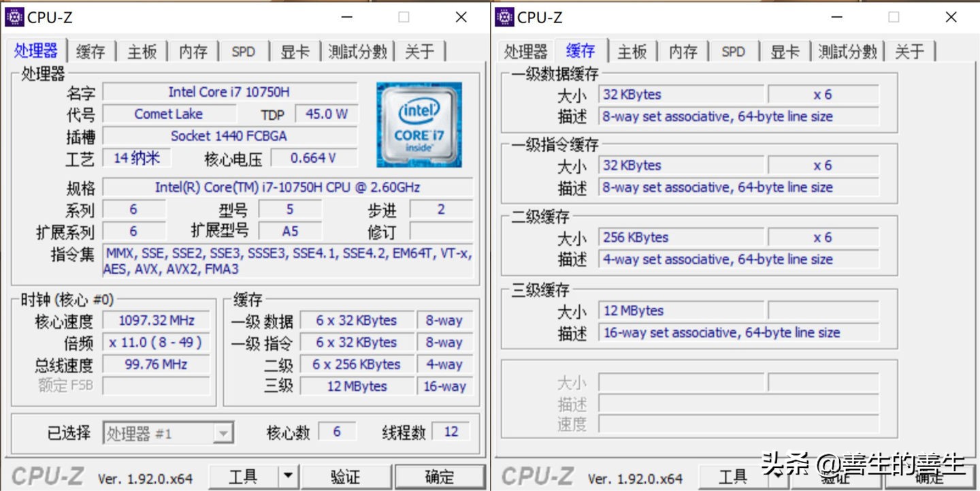Click the CPU-Z app icon in right window title bar

coord(504,16)
